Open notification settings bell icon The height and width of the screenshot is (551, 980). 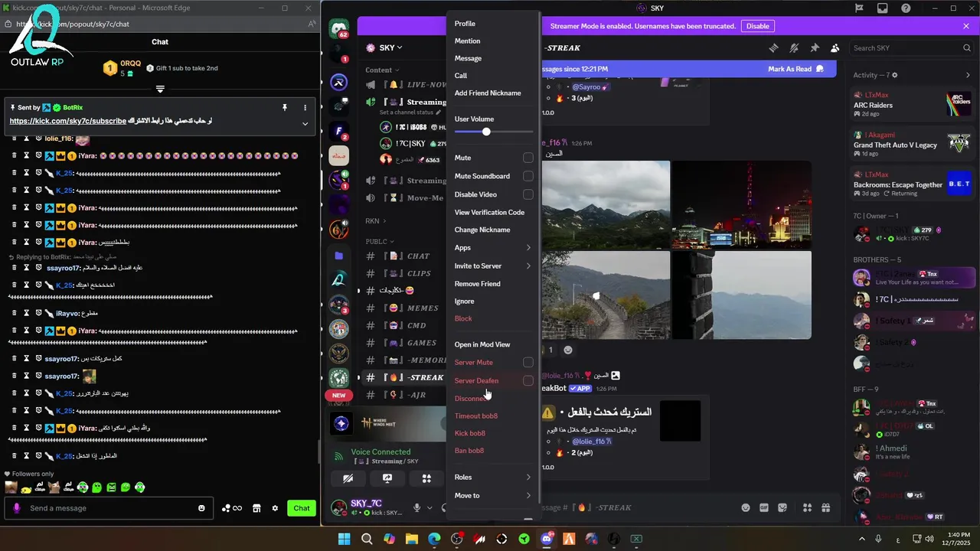[x=794, y=47]
